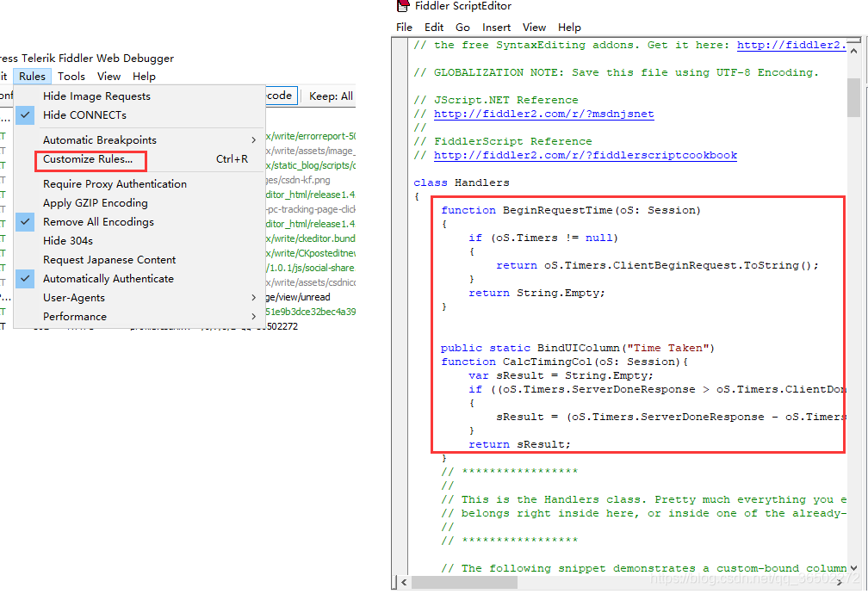Click the horizontal scrollbar thumb in ScriptEditor
The image size is (868, 594).
pos(464,582)
